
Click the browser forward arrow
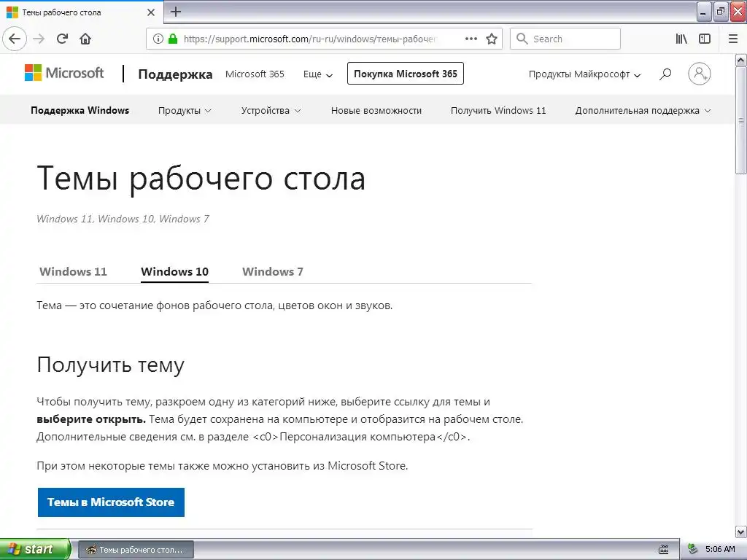coord(39,39)
